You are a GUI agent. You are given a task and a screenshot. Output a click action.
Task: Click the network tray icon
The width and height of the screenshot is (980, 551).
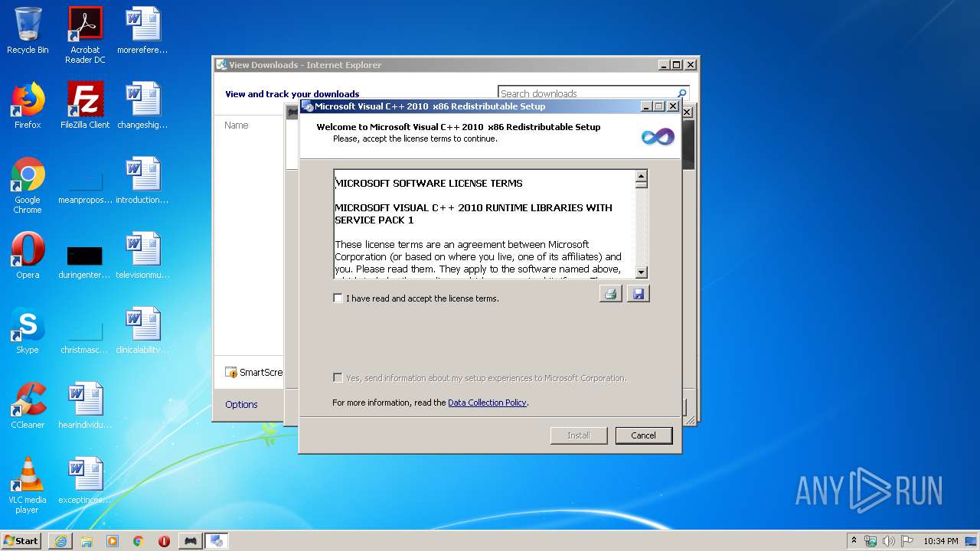coord(871,541)
